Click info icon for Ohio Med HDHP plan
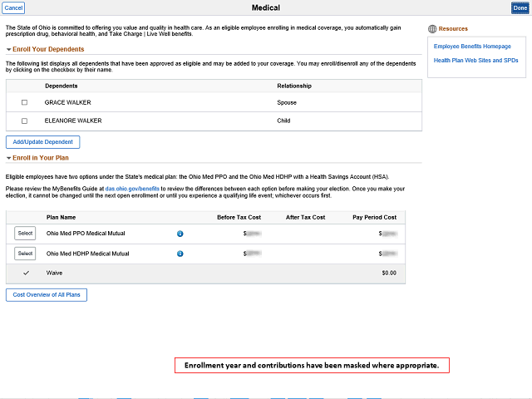Image resolution: width=532 pixels, height=399 pixels. pyautogui.click(x=180, y=254)
